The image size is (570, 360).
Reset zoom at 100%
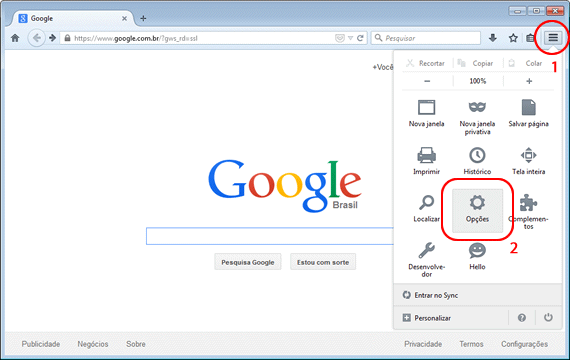click(x=478, y=81)
